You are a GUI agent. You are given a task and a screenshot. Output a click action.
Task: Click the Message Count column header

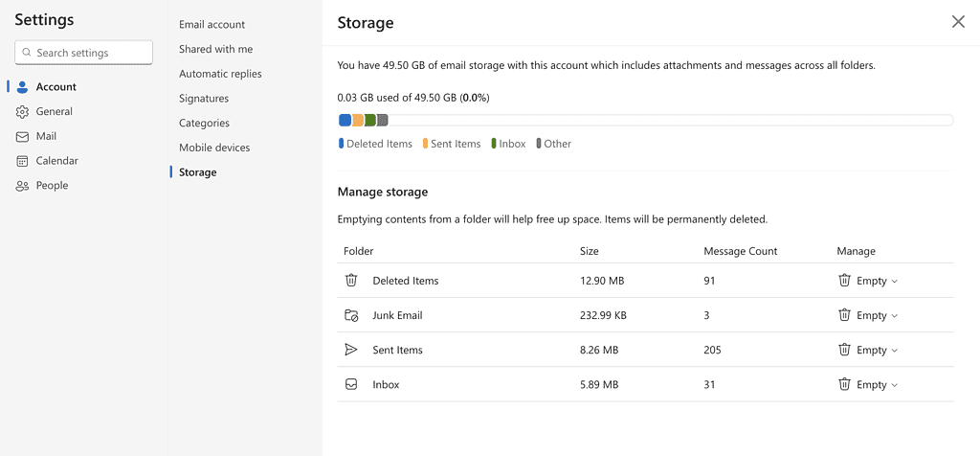(x=741, y=251)
